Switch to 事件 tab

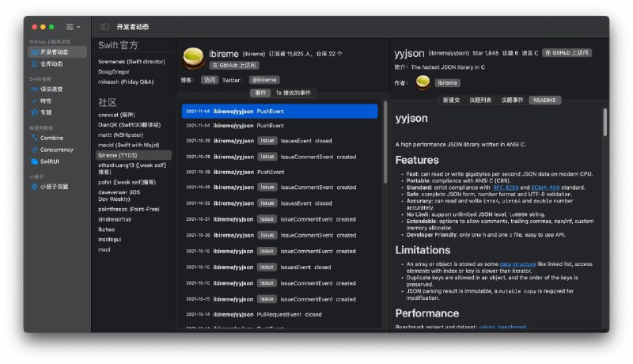tap(260, 93)
